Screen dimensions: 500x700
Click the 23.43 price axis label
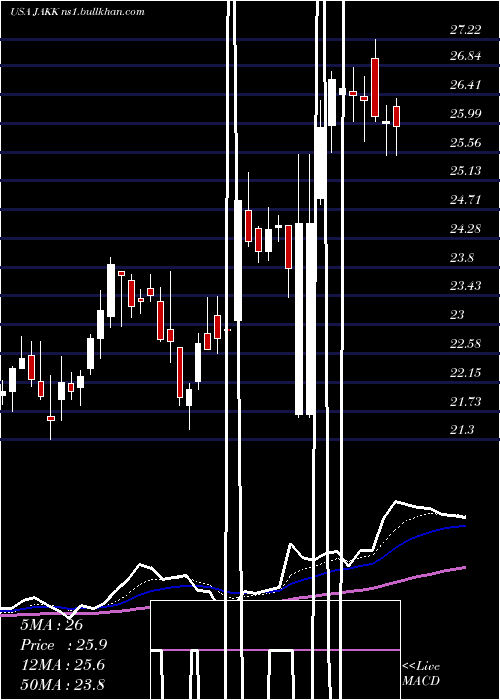(465, 286)
